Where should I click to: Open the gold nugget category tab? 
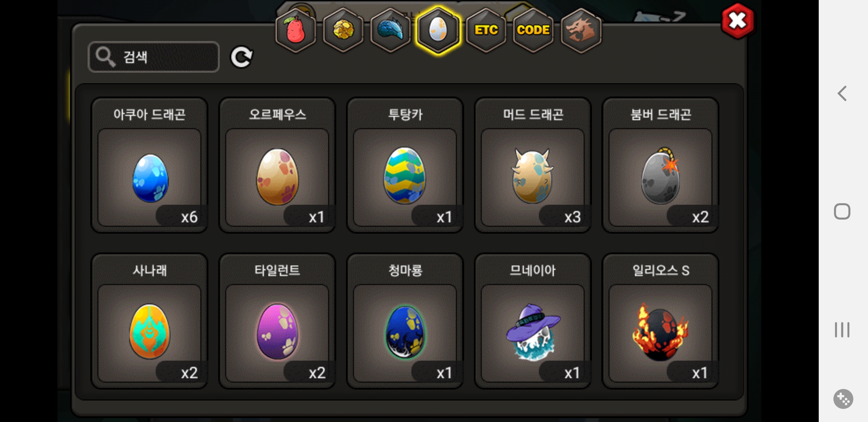[343, 30]
